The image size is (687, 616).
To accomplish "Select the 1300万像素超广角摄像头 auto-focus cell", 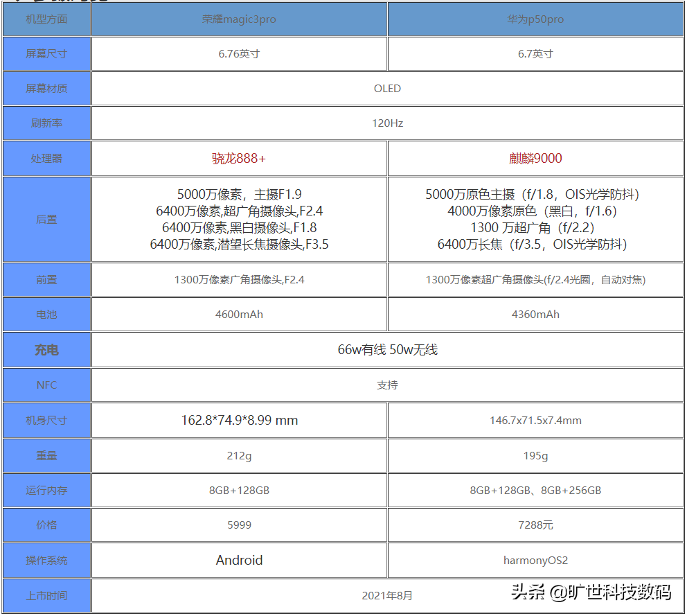I will 535,280.
